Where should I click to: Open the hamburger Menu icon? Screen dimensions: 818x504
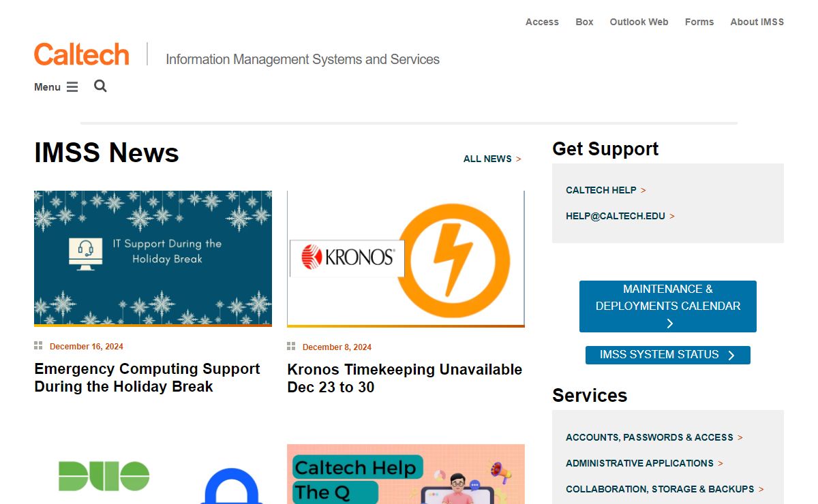(72, 87)
